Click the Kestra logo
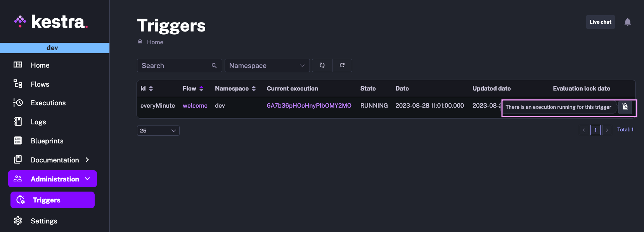The image size is (644, 232). coord(51,22)
